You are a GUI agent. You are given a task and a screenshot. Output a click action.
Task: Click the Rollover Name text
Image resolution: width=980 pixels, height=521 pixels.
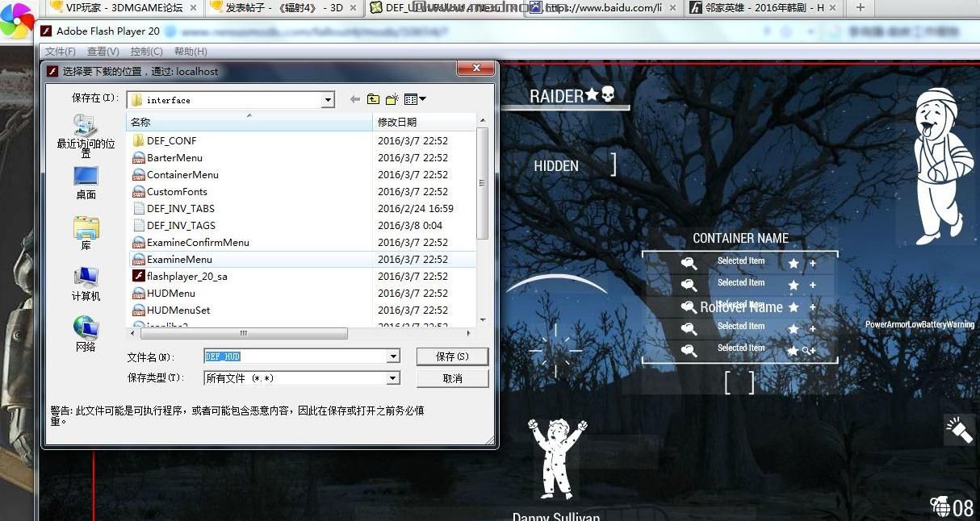pos(741,307)
